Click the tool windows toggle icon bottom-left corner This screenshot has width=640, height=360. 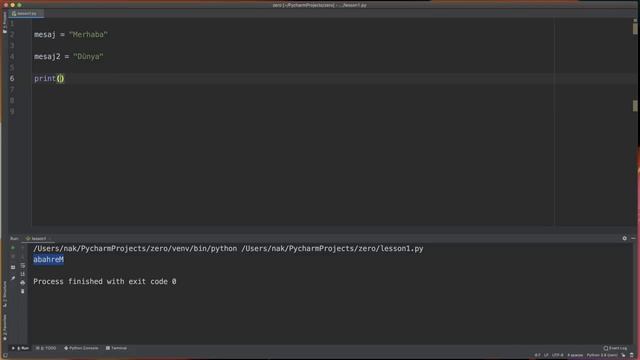[x=5, y=356]
